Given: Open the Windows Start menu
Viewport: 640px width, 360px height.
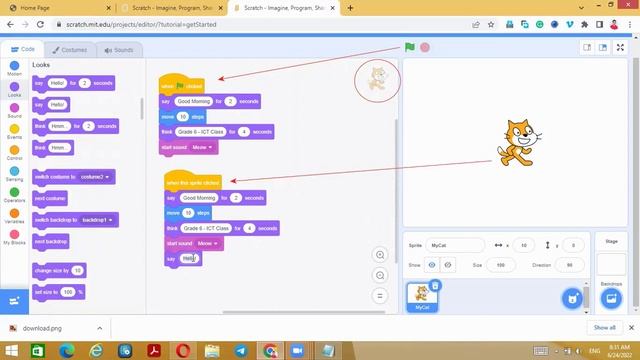Looking at the screenshot, I should pyautogui.click(x=11, y=351).
